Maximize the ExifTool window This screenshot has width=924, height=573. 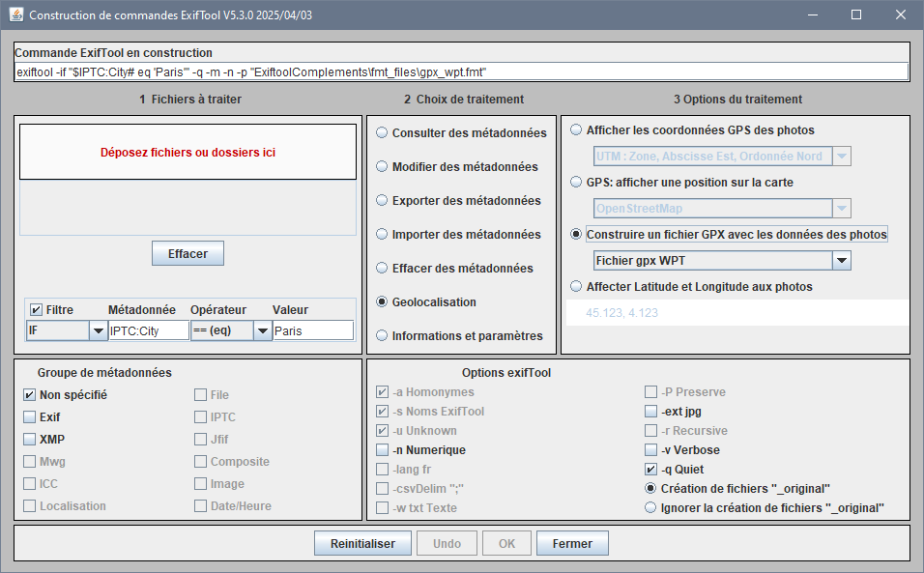(x=856, y=14)
